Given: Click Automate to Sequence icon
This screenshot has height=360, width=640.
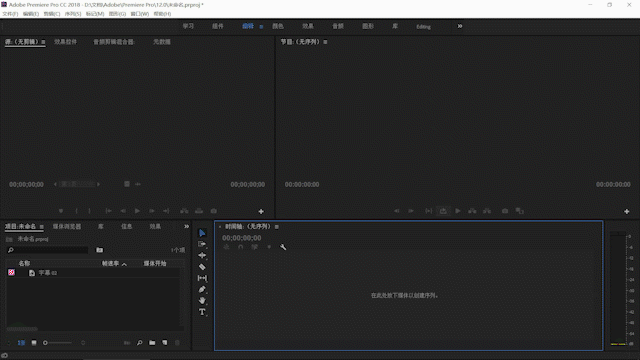Looking at the screenshot, I should point(127,343).
